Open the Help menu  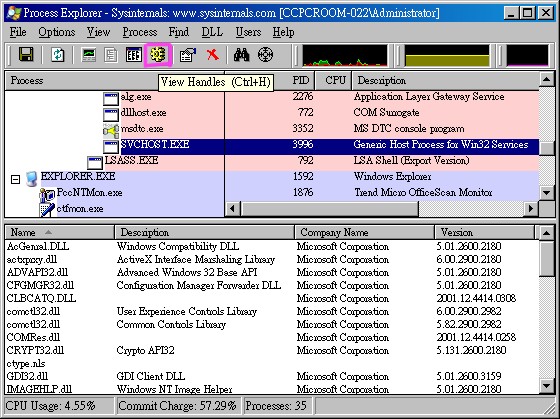coord(284,32)
